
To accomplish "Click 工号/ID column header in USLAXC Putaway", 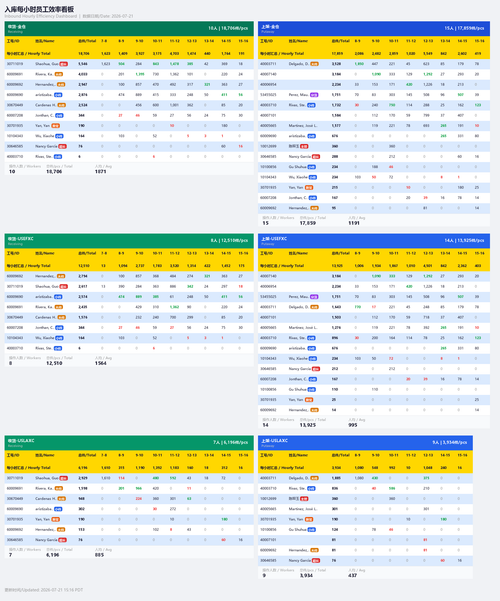I will click(x=267, y=455).
